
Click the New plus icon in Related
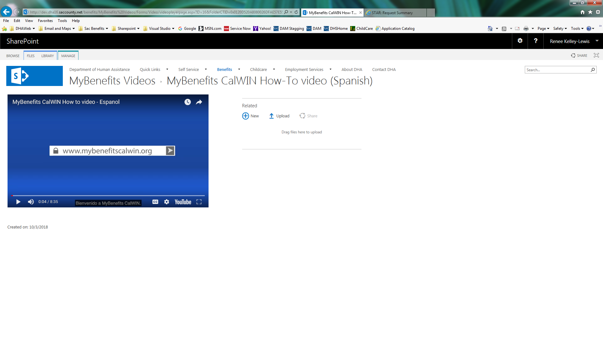click(246, 116)
